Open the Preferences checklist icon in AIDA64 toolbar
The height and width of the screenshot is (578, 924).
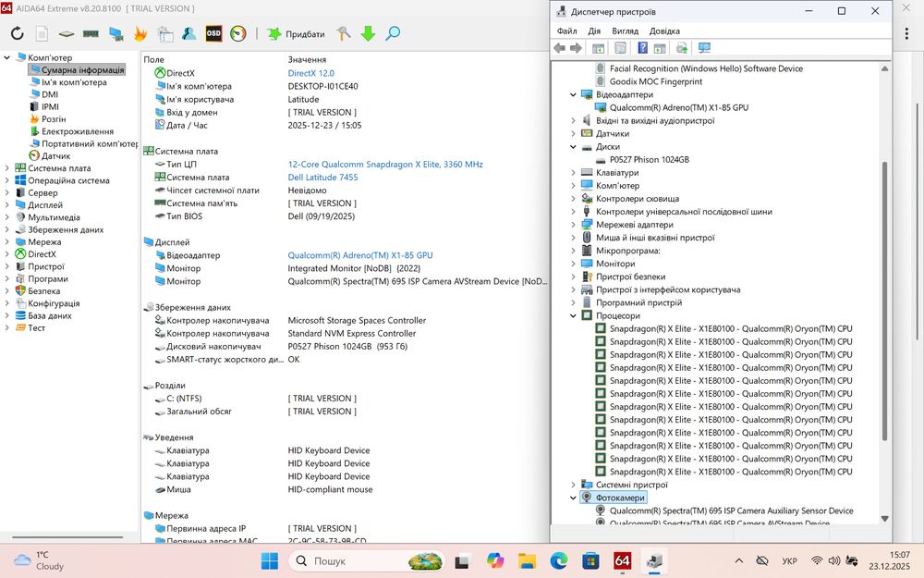click(165, 33)
